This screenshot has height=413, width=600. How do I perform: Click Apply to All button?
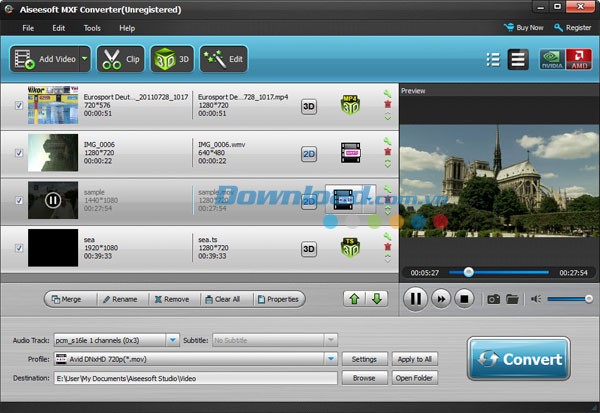(414, 359)
